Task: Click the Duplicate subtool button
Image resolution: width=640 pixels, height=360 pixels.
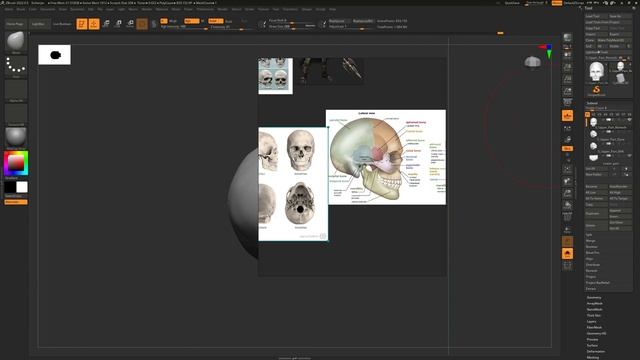Action: pyautogui.click(x=596, y=213)
